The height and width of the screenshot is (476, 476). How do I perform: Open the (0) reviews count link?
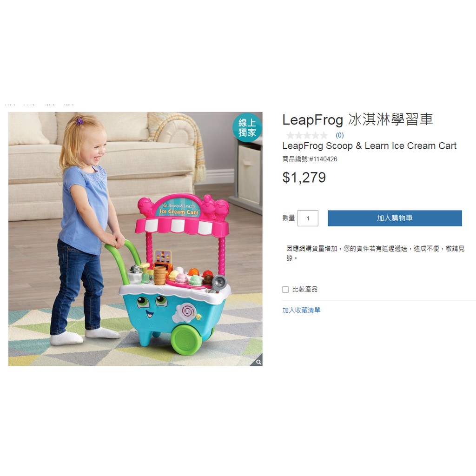click(339, 135)
